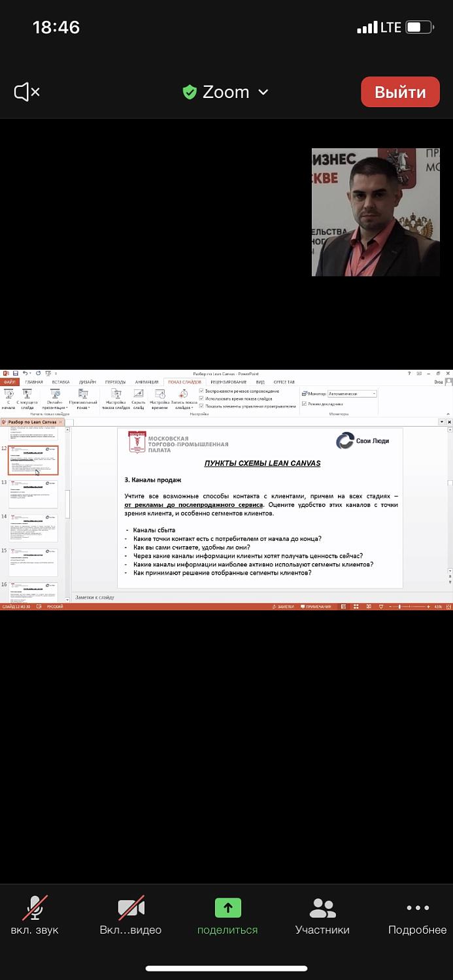Select slide 14 thumbnail
Image resolution: width=453 pixels, height=980 pixels.
click(33, 529)
